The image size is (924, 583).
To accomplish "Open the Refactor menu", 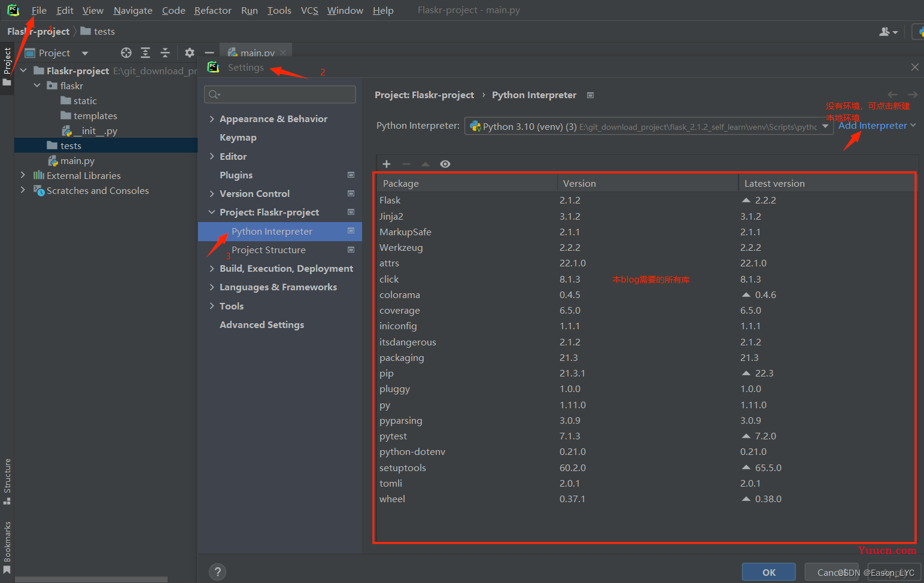I will pyautogui.click(x=212, y=10).
